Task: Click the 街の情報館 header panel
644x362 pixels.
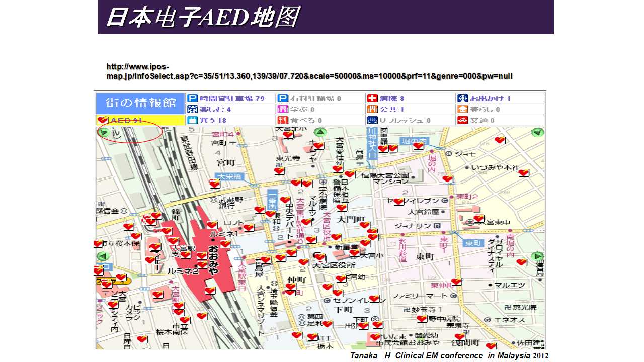Action: click(140, 103)
